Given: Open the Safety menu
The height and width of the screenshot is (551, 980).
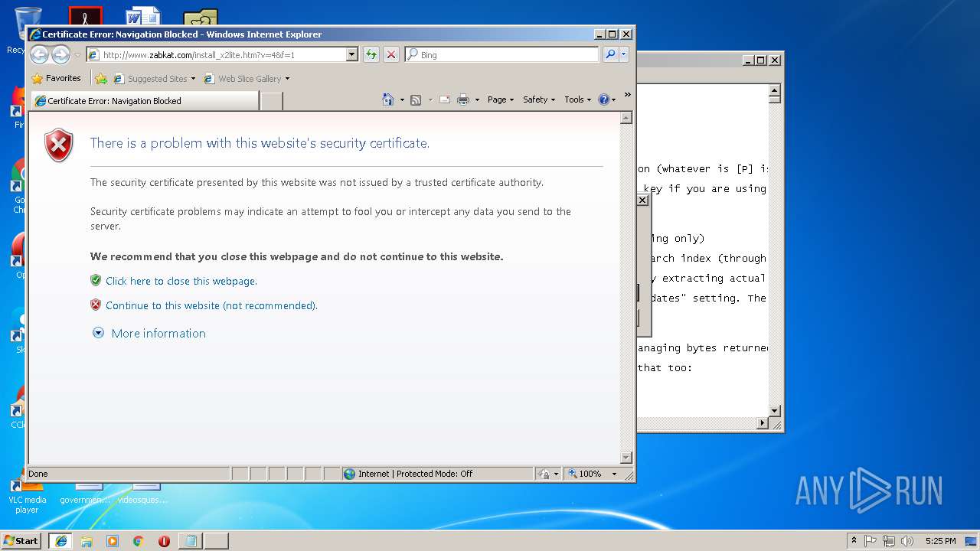Looking at the screenshot, I should pyautogui.click(x=539, y=99).
